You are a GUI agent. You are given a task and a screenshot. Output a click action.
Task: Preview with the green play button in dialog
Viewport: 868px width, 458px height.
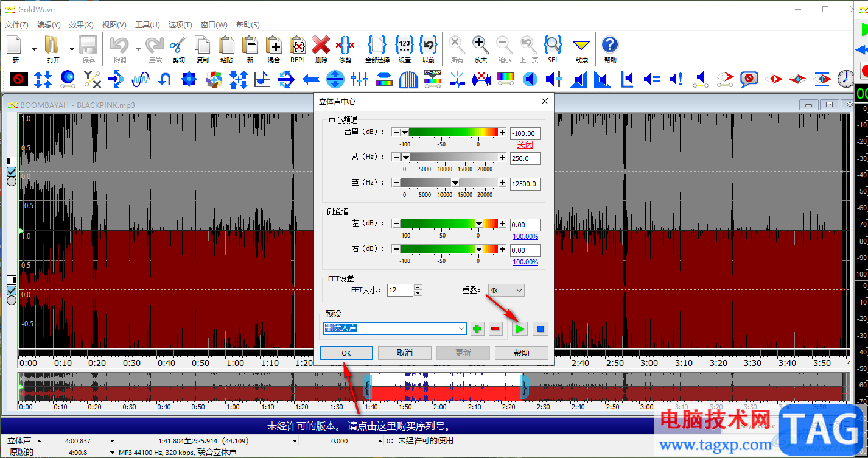519,329
